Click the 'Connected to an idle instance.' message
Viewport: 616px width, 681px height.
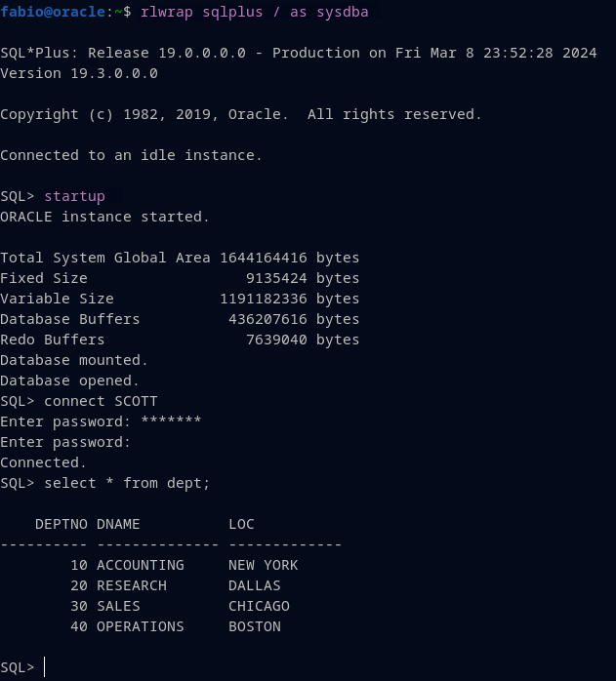[x=131, y=155]
